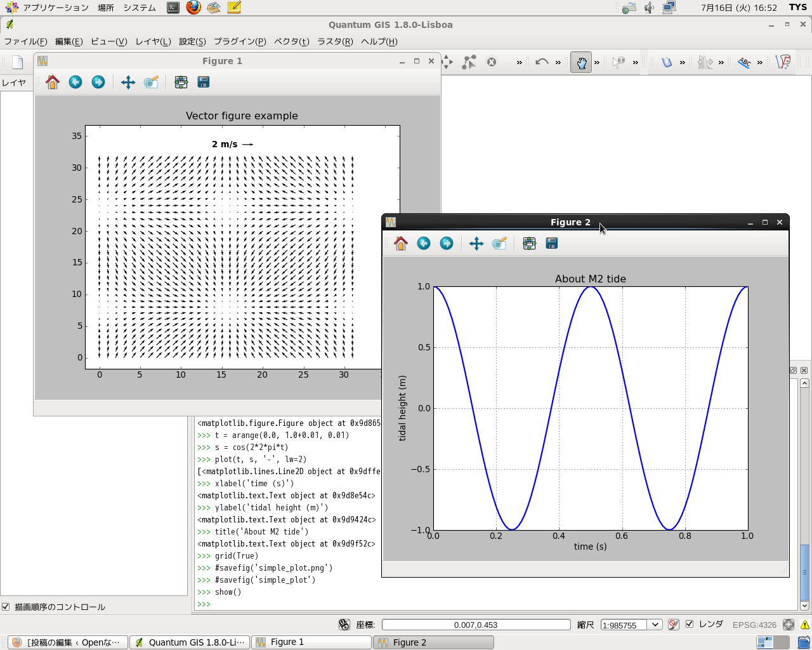Switch to Figure 1 taskbar button
Image resolution: width=812 pixels, height=650 pixels.
tap(311, 642)
